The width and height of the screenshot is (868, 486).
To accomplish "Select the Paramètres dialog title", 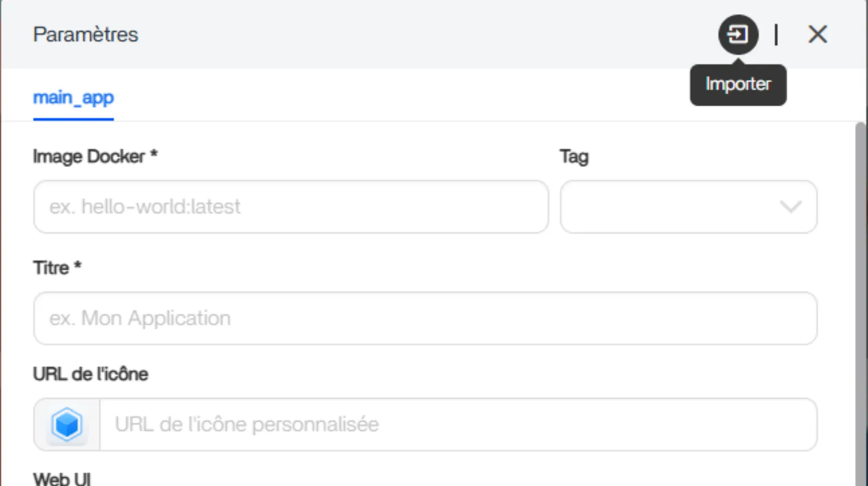I will point(85,34).
